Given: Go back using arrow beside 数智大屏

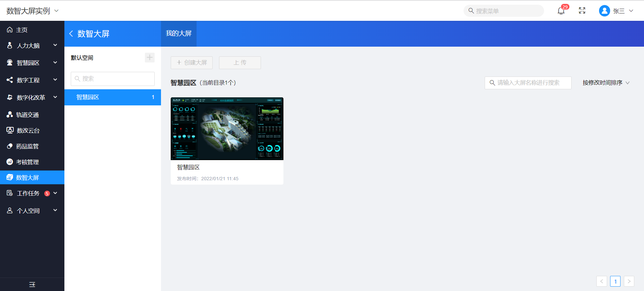Looking at the screenshot, I should click(x=71, y=34).
